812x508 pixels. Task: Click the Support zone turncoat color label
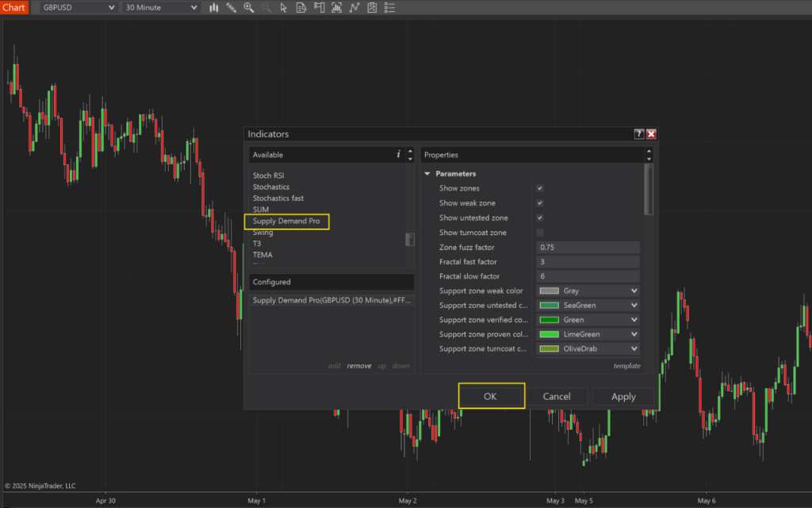tap(483, 349)
